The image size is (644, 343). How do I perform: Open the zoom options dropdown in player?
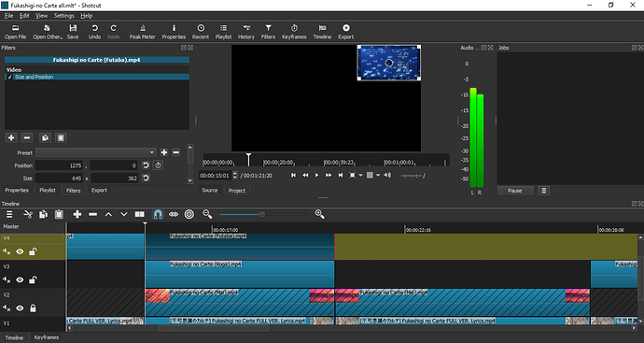[x=360, y=175]
